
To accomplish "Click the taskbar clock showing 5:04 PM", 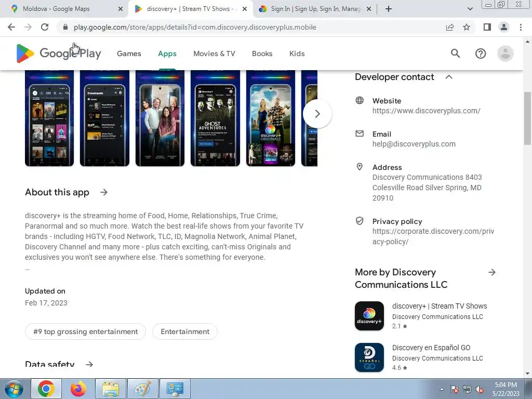I will pos(506,389).
